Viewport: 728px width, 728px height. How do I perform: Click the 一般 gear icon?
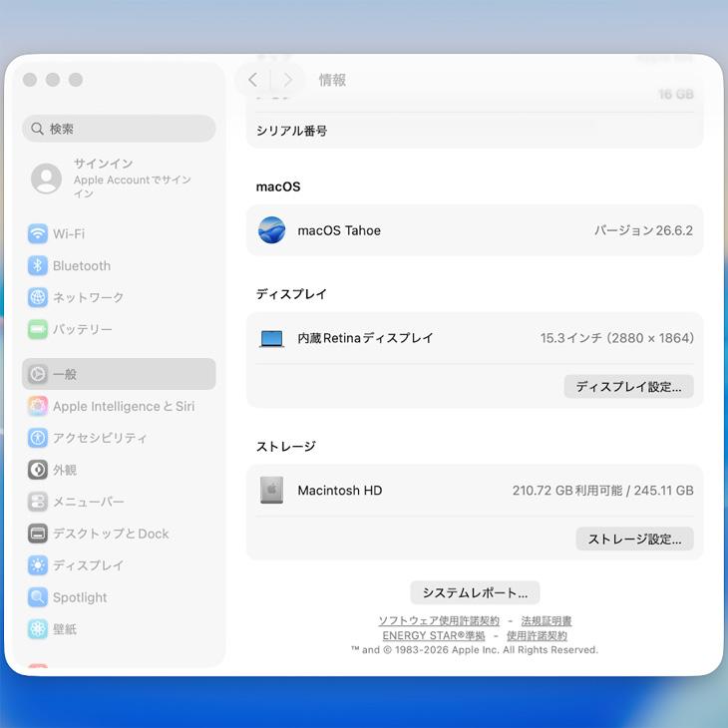[x=38, y=374]
